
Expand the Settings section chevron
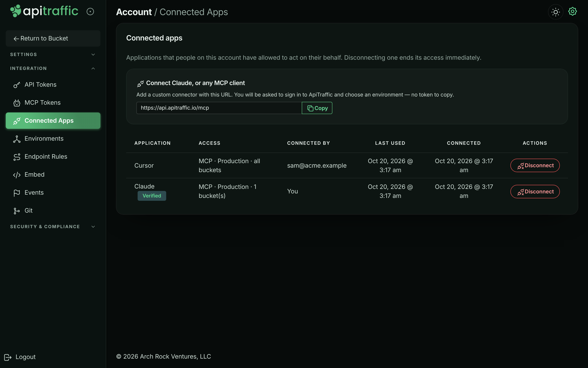coord(93,55)
